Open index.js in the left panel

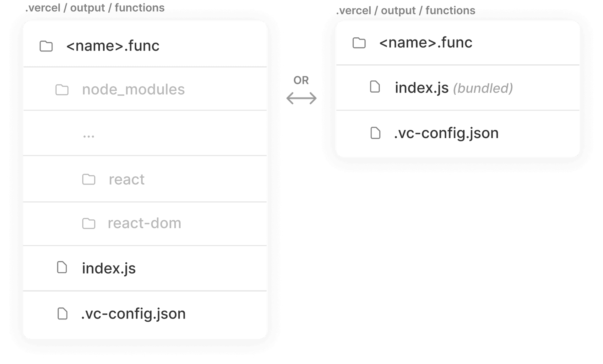[x=109, y=268]
